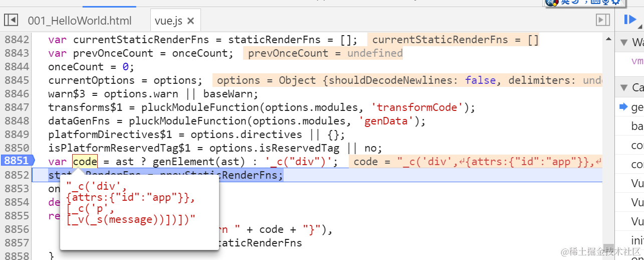Click the 'transformCode' string on line 8847
The height and width of the screenshot is (260, 644).
pyautogui.click(x=417, y=107)
